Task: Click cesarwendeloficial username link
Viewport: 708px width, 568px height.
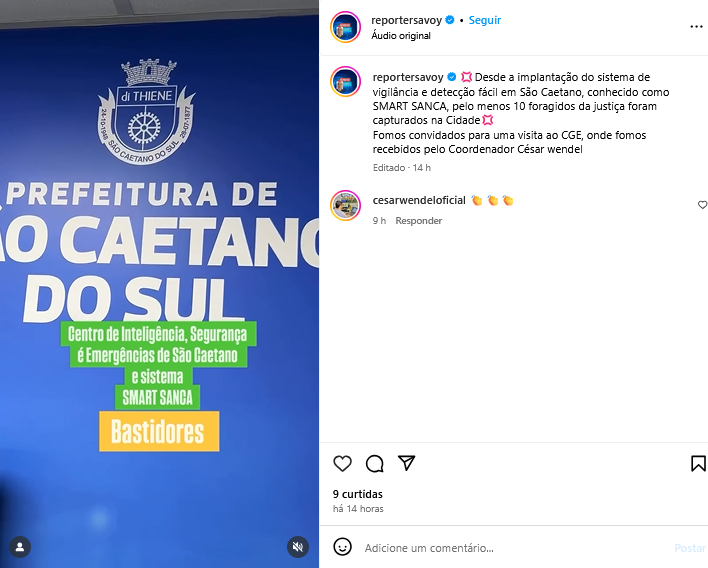Action: 419,200
